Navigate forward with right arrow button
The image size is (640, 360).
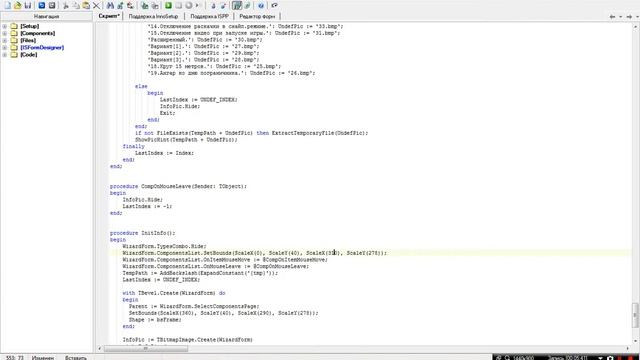629,17
